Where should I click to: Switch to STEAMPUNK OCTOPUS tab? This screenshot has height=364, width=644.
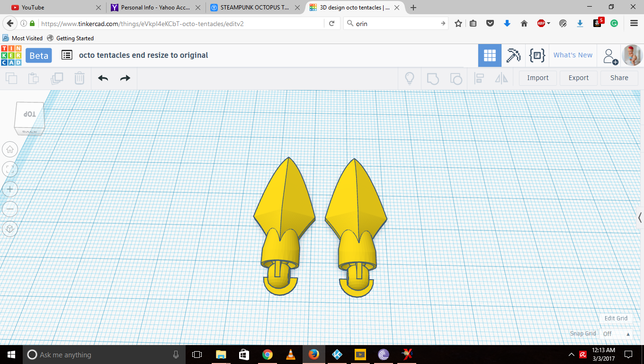click(x=255, y=8)
